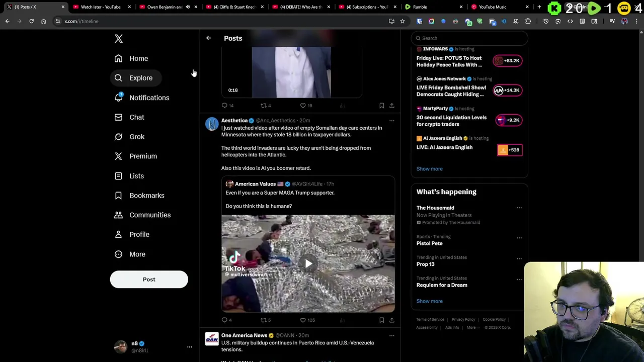The height and width of the screenshot is (362, 644).
Task: Open Profile in sidebar
Action: (x=131, y=234)
